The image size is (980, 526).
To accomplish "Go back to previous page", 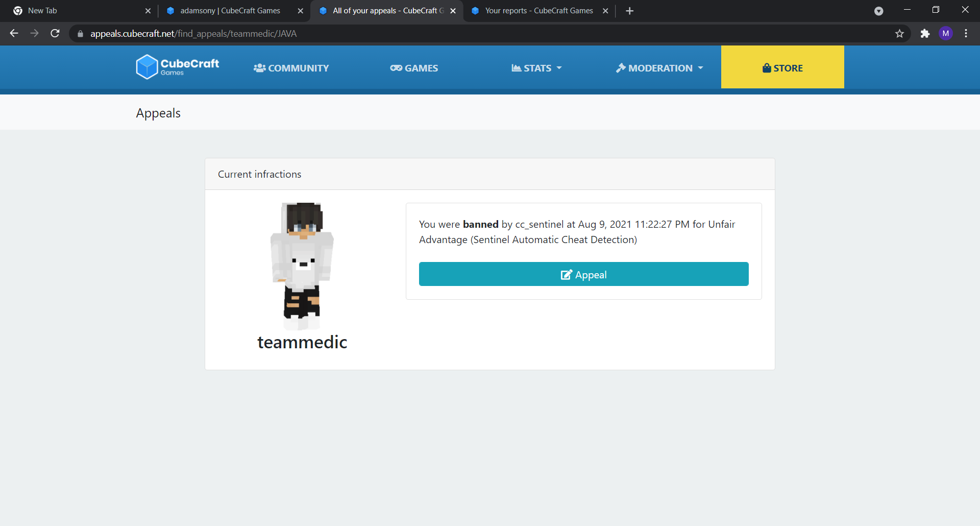I will click(14, 33).
